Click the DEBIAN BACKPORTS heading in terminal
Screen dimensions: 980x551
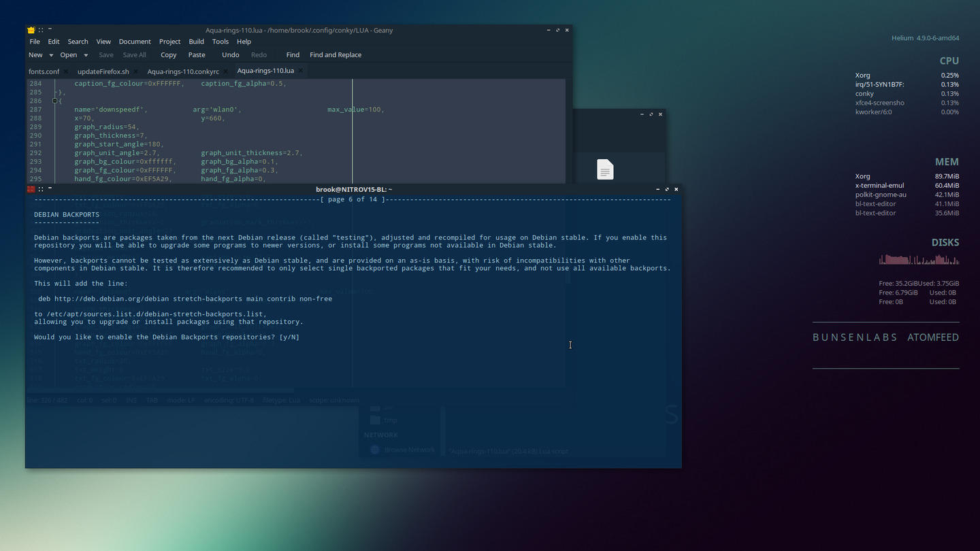click(67, 215)
